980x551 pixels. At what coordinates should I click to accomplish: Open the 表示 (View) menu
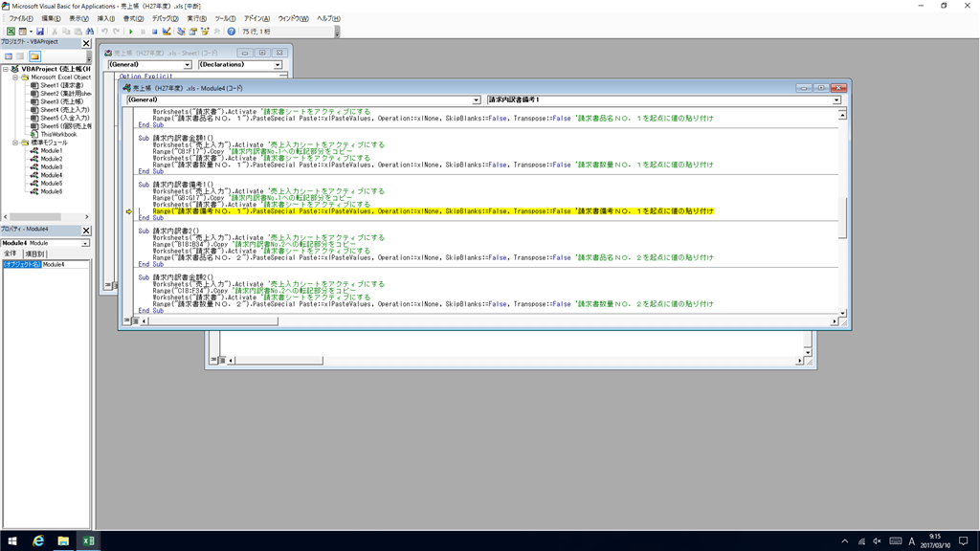pyautogui.click(x=78, y=19)
